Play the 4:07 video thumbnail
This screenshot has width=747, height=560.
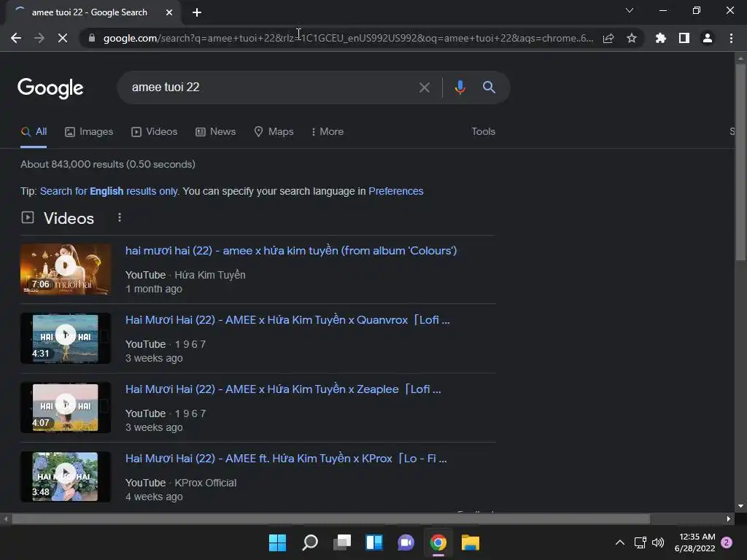coord(65,408)
